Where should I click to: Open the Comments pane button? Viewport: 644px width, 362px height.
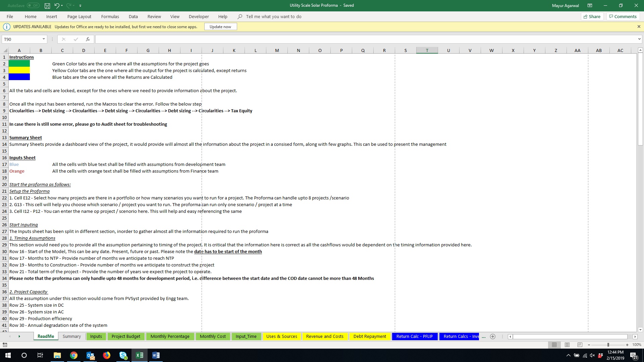[623, 16]
